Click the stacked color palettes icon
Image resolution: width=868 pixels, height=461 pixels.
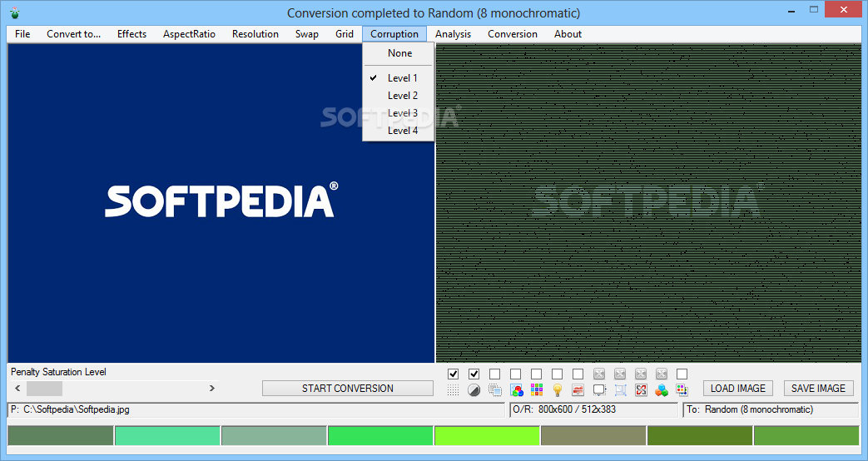682,389
